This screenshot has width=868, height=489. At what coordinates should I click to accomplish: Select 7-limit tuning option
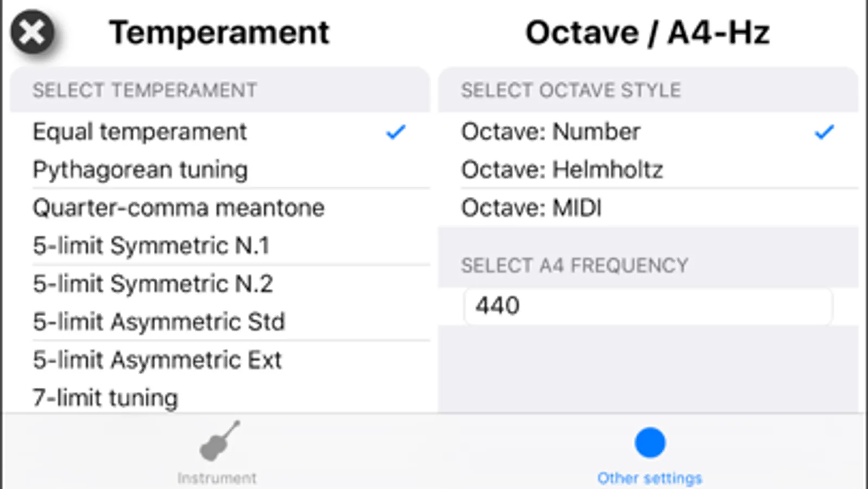(220, 397)
